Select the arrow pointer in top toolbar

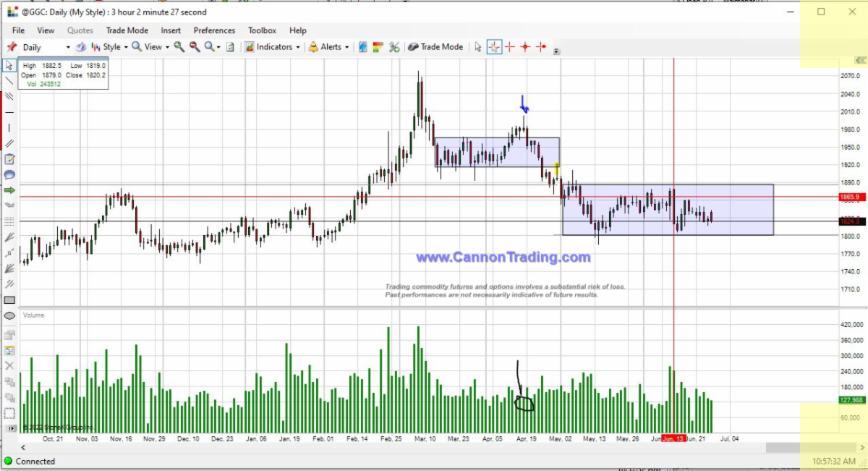478,47
